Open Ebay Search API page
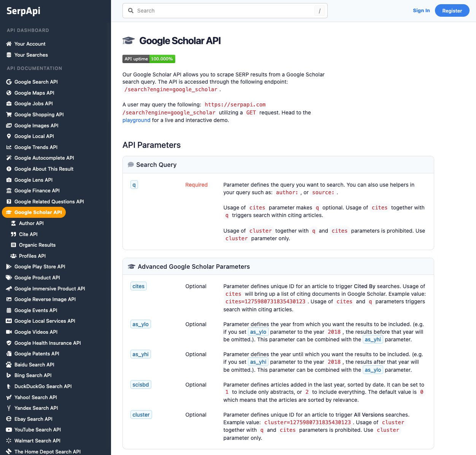Image resolution: width=476 pixels, height=455 pixels. [33, 419]
